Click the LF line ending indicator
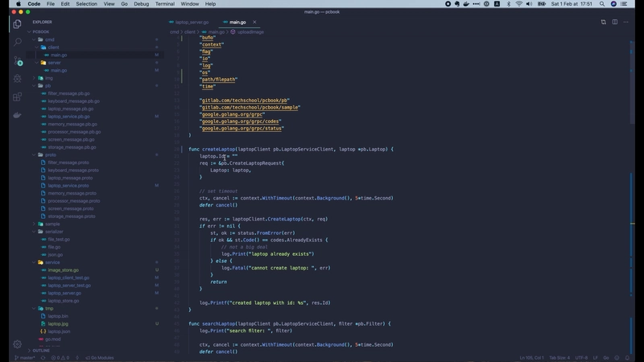Viewport: 644px width, 362px height. click(595, 358)
